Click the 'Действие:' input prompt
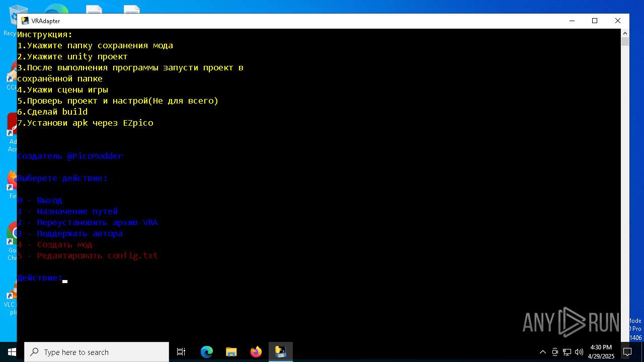The width and height of the screenshot is (644, 362). click(40, 278)
